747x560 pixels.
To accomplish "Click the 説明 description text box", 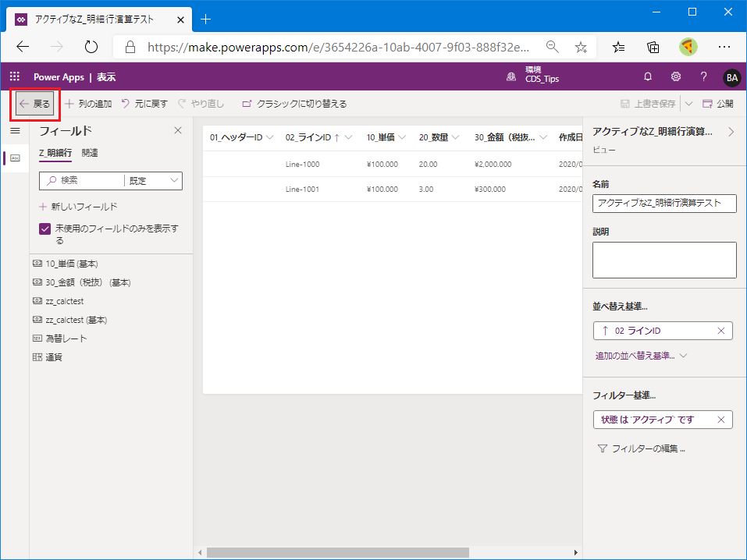I will pyautogui.click(x=664, y=260).
